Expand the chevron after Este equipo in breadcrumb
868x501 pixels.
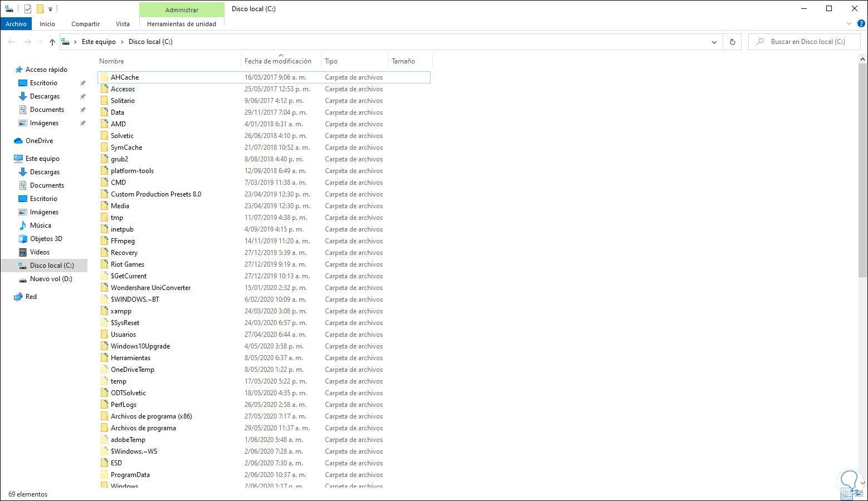tap(123, 42)
